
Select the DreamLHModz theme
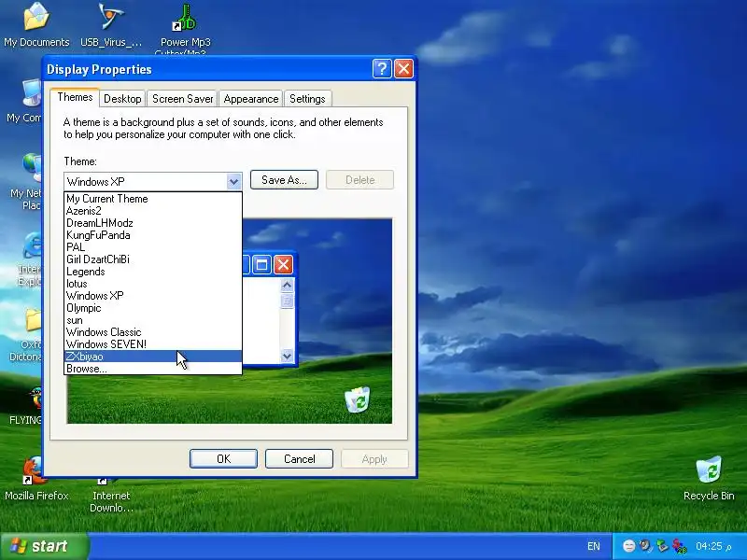pos(153,223)
